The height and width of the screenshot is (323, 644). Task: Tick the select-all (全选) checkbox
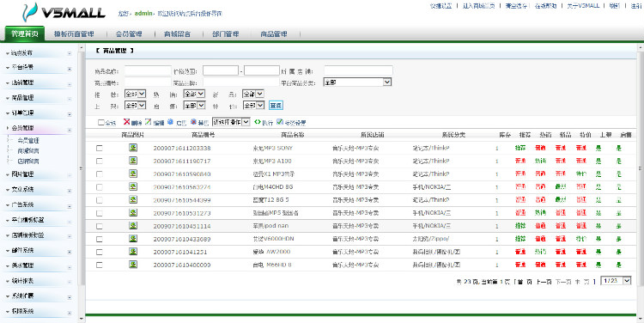pyautogui.click(x=101, y=122)
